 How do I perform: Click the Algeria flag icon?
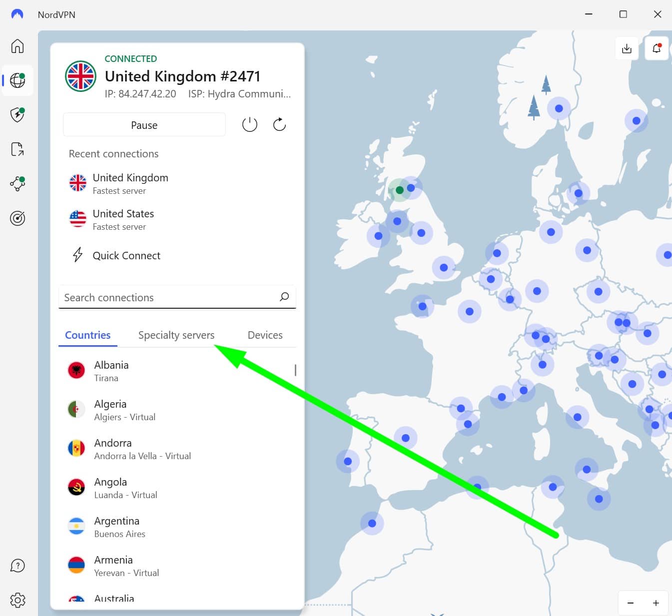click(x=76, y=409)
